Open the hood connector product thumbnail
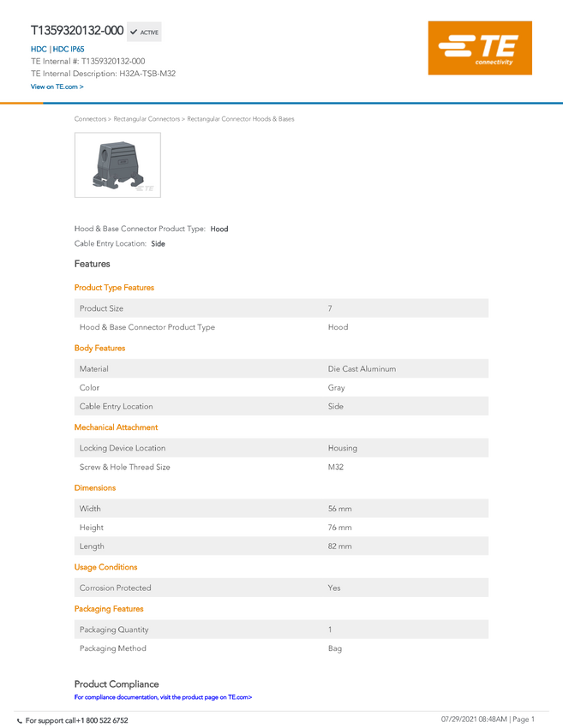 [117, 164]
